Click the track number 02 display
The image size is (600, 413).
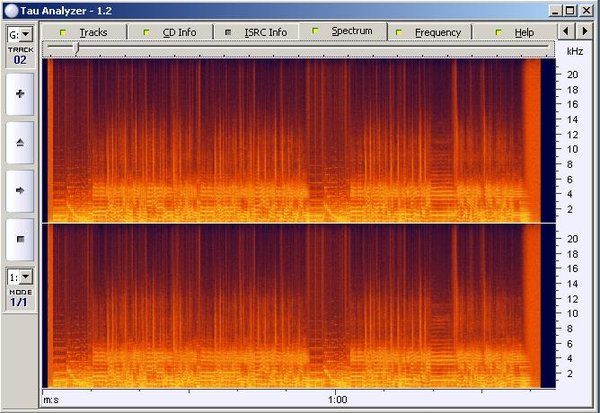[x=20, y=60]
